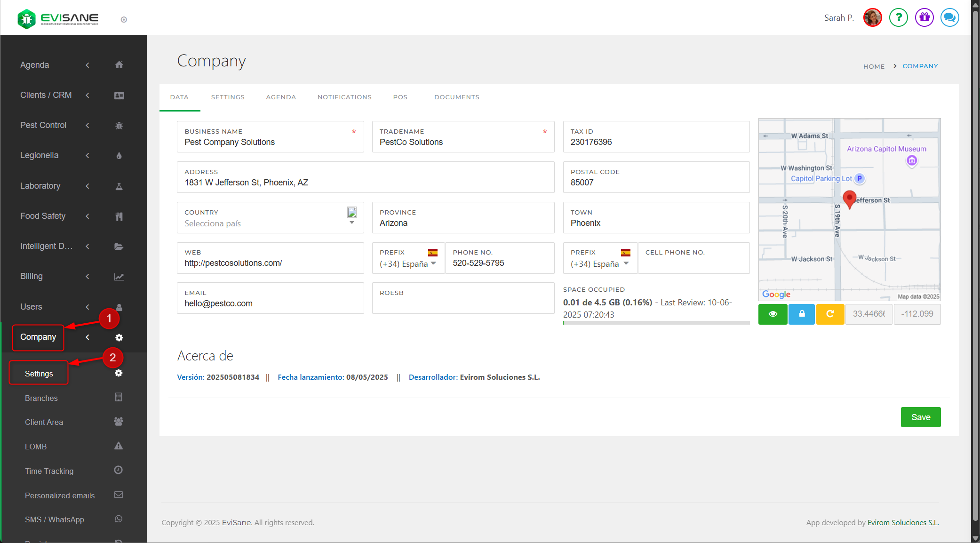Switch to the Agenda tab
The height and width of the screenshot is (543, 980).
[281, 97]
